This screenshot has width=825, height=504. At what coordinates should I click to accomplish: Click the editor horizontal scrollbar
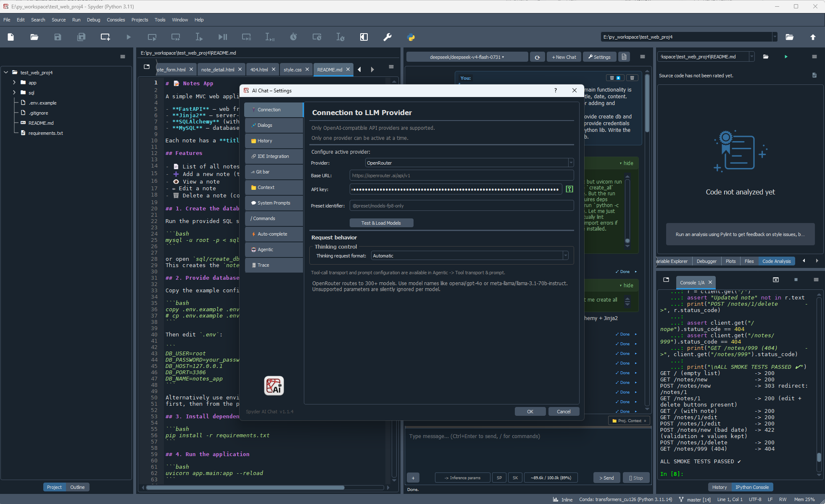[x=245, y=488]
